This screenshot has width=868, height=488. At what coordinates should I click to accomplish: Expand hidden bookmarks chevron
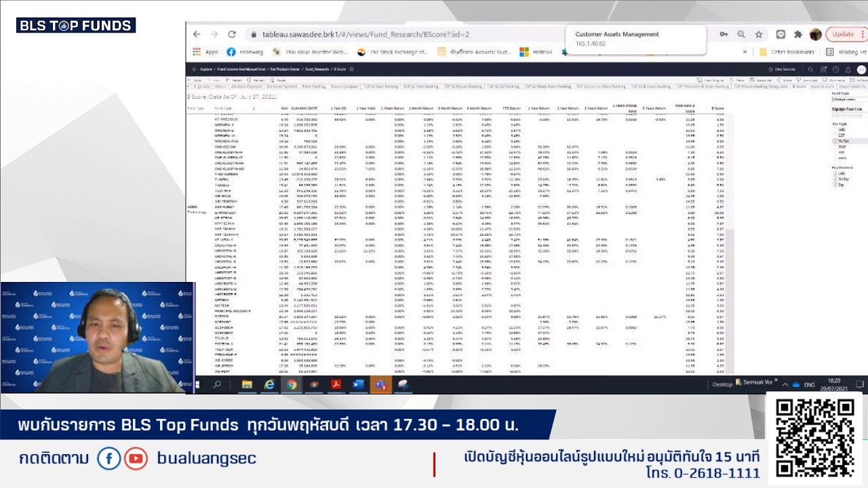coord(745,52)
